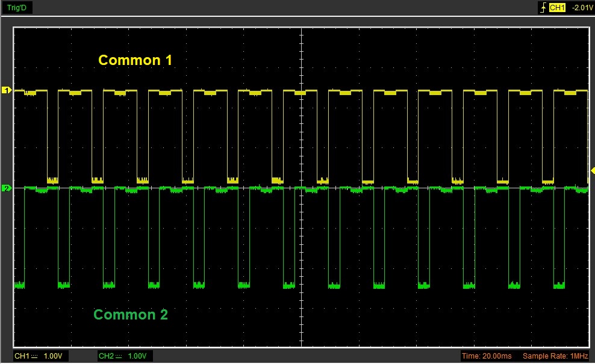This screenshot has height=364, width=595.
Task: Click the rising-edge trigger slope icon
Action: (x=544, y=8)
